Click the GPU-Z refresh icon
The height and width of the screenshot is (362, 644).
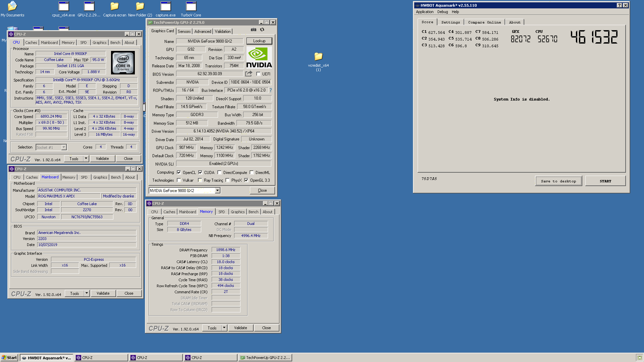[x=262, y=30]
